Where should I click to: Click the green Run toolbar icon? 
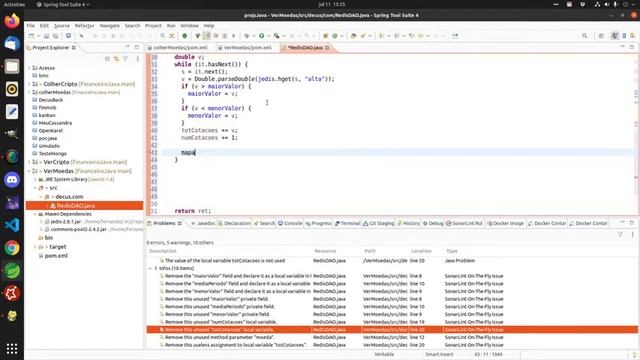pyautogui.click(x=262, y=36)
